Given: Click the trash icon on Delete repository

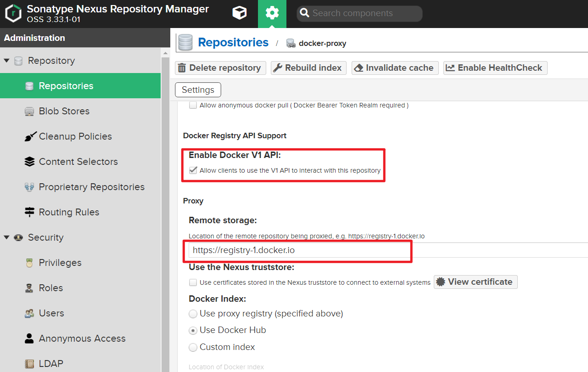Looking at the screenshot, I should [x=182, y=68].
